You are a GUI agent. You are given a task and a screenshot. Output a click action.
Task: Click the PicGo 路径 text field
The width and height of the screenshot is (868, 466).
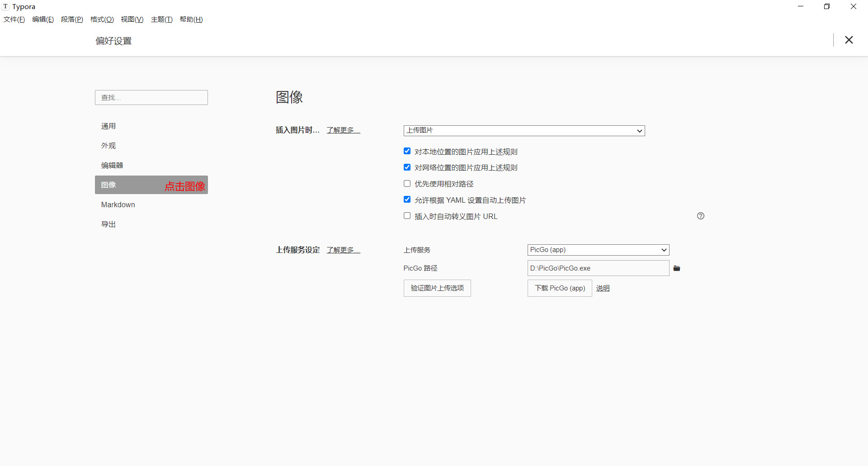point(598,268)
